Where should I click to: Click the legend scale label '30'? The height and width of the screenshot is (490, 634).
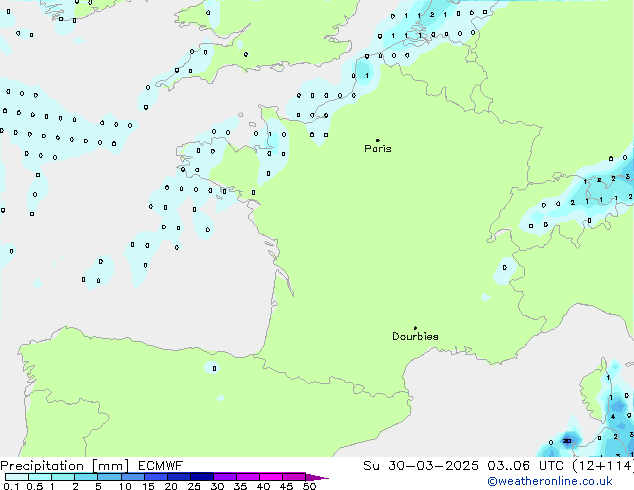217,486
